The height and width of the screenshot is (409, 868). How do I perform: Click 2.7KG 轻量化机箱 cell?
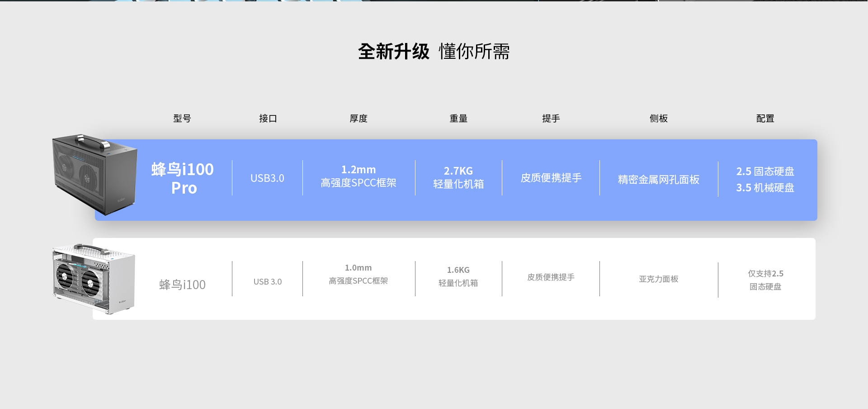[458, 177]
